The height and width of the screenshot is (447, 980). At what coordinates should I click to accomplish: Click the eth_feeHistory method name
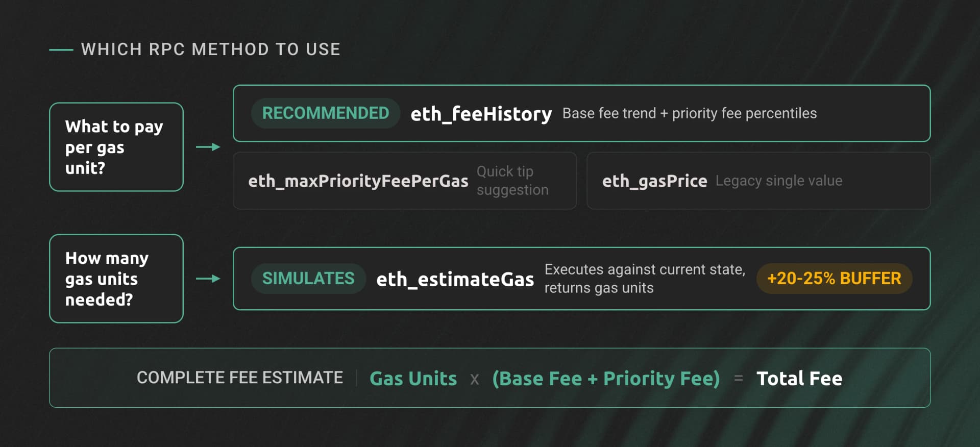tap(481, 114)
